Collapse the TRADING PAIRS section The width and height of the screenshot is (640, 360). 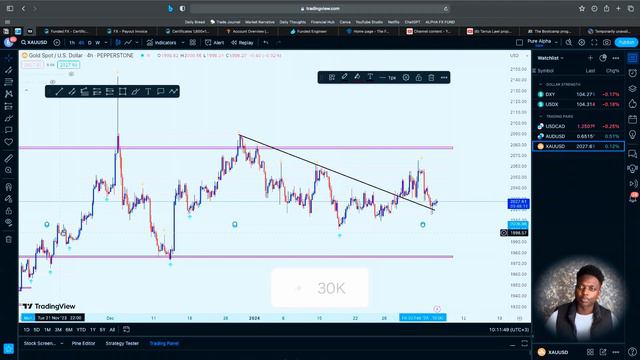[541, 116]
